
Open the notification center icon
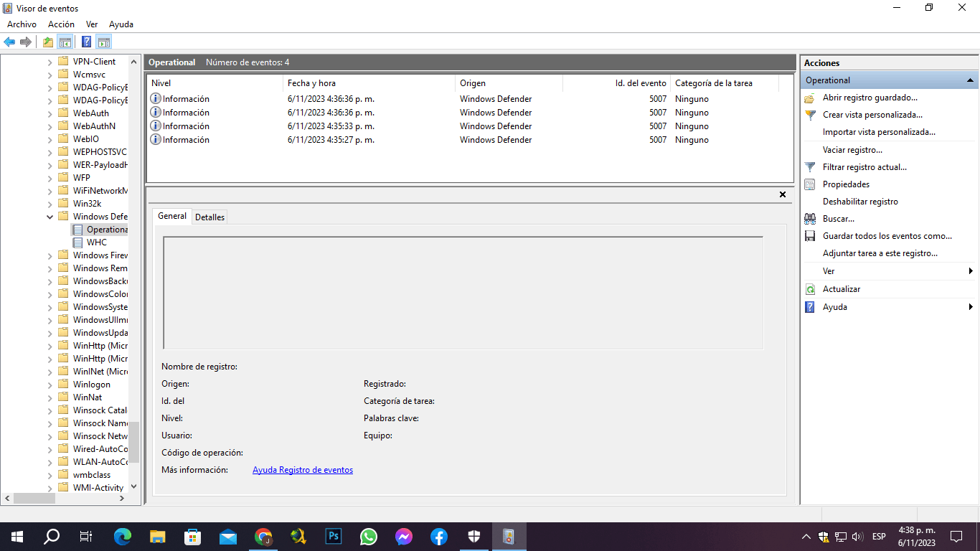pyautogui.click(x=956, y=537)
